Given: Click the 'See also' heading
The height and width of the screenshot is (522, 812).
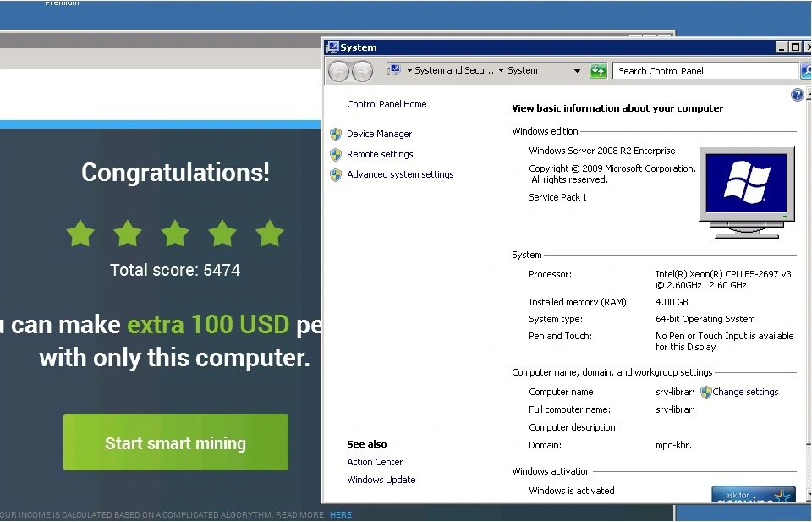Looking at the screenshot, I should point(366,444).
